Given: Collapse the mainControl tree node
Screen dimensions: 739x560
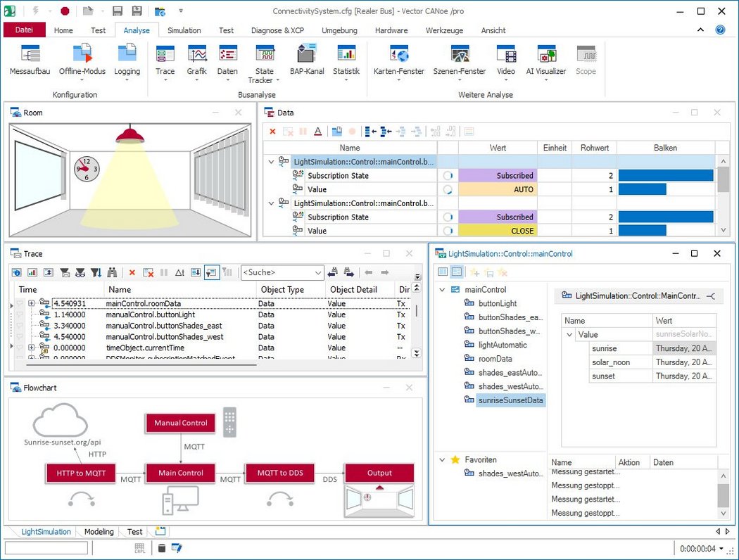Looking at the screenshot, I should [442, 290].
